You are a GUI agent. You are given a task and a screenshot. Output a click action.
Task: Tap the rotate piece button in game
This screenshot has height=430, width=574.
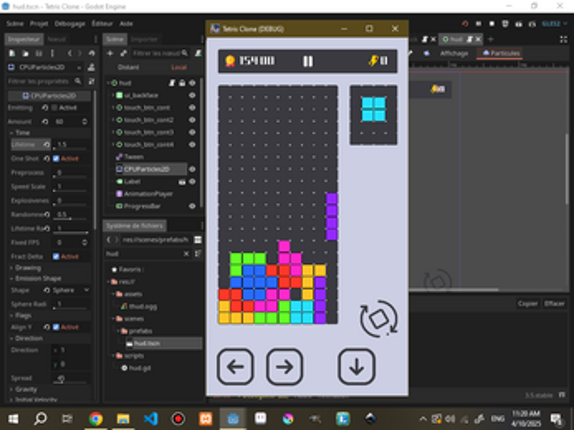(379, 319)
